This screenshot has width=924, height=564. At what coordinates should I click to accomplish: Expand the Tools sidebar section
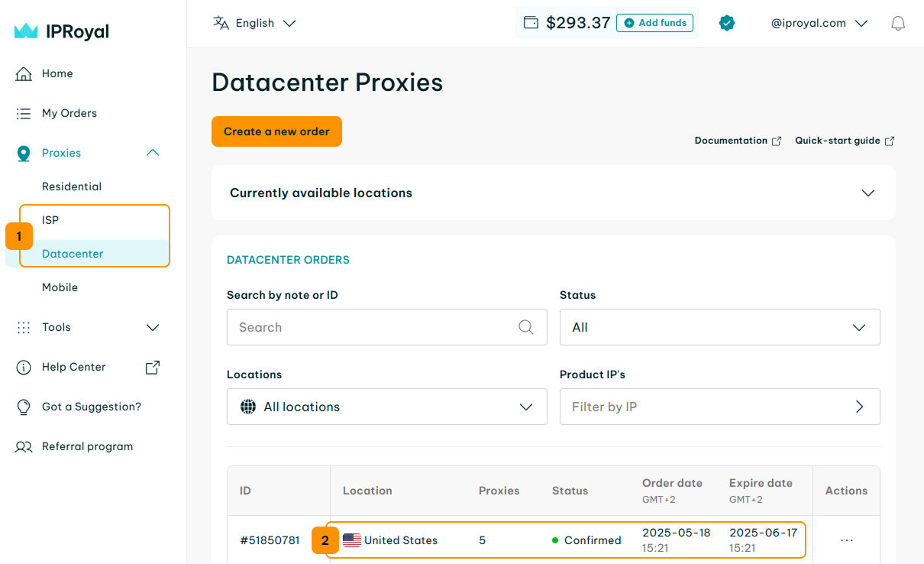click(153, 327)
